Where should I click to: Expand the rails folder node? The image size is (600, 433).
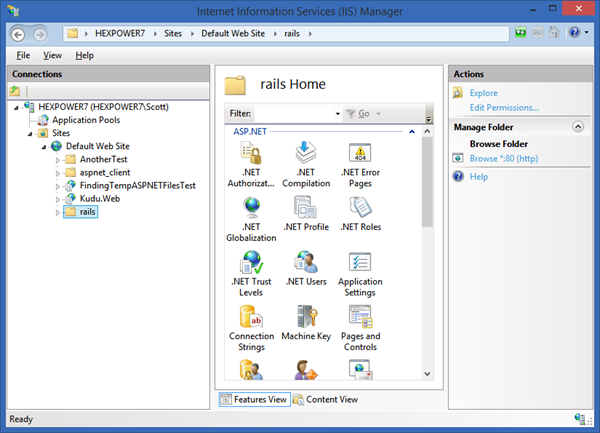58,212
